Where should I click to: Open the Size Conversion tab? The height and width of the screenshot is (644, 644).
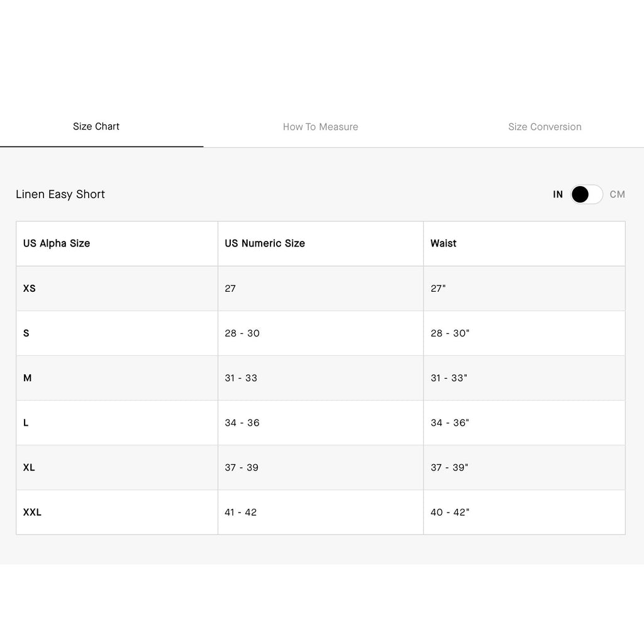545,127
